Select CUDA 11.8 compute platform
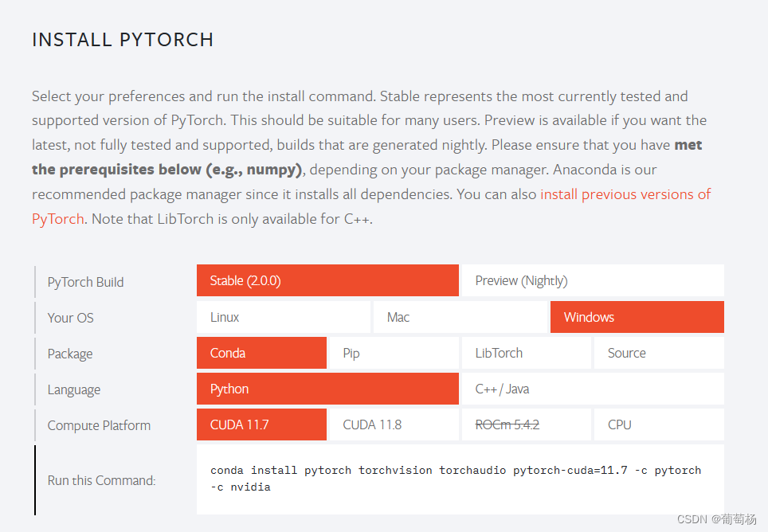Image resolution: width=768 pixels, height=532 pixels. [x=393, y=424]
